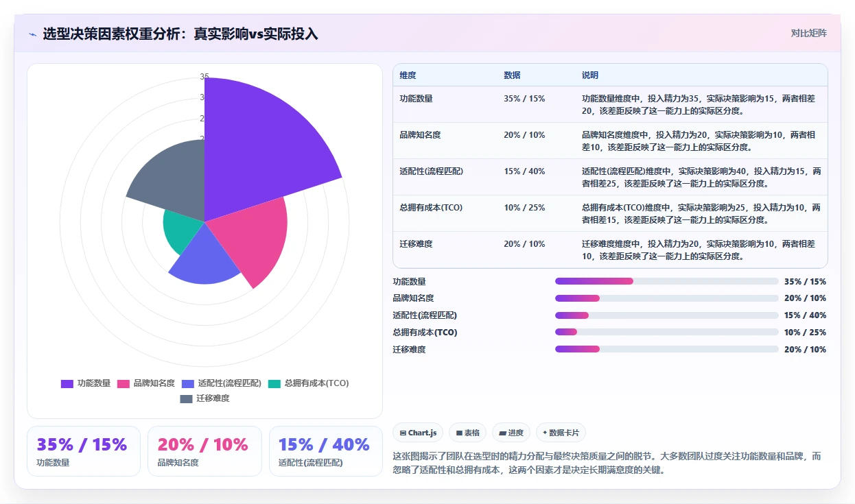Viewport: 855px width, 504px height.
Task: Click the 适配性(流程匹配) progress bar
Action: coord(667,315)
